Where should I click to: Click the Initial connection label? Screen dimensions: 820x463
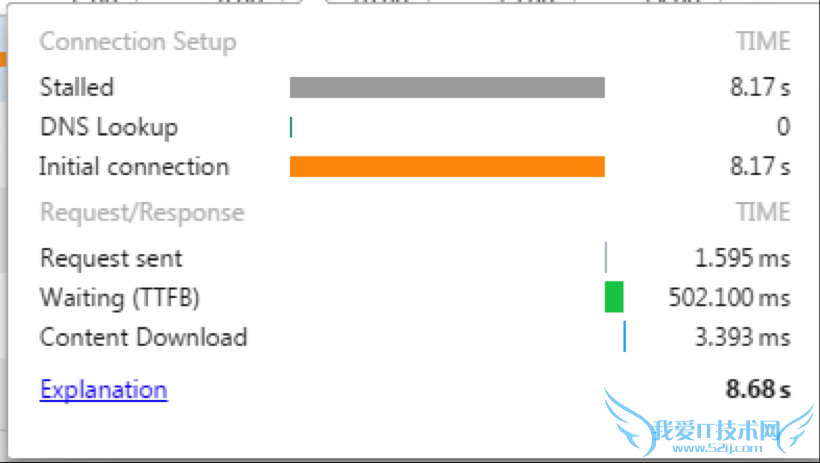pyautogui.click(x=134, y=167)
